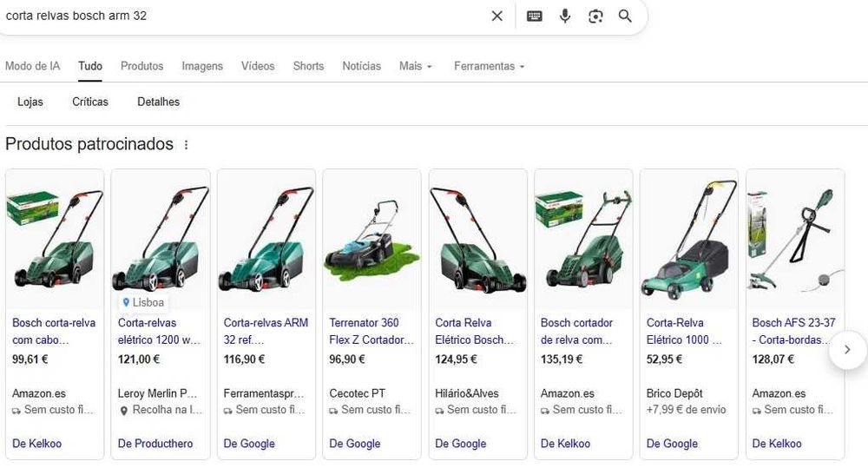Expand the Mais dropdown

click(x=416, y=66)
